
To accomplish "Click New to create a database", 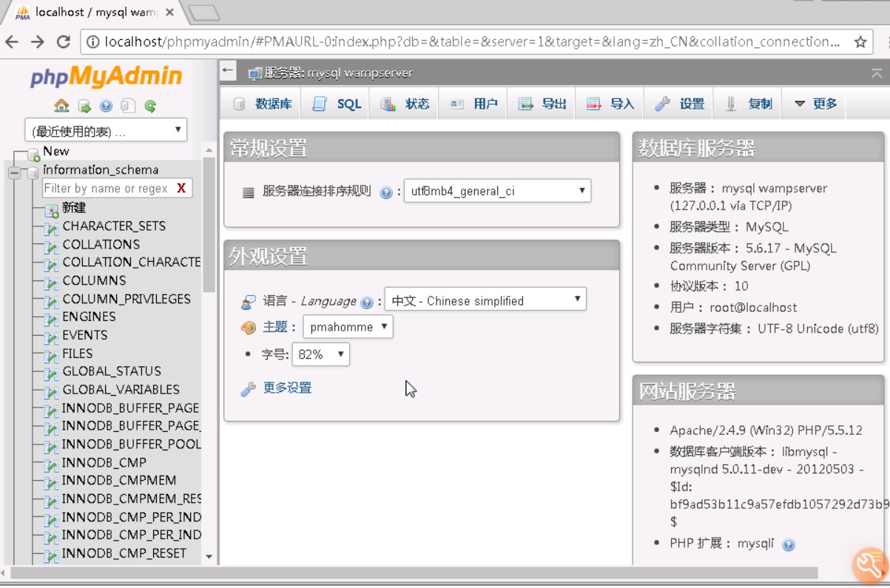I will tap(55, 152).
